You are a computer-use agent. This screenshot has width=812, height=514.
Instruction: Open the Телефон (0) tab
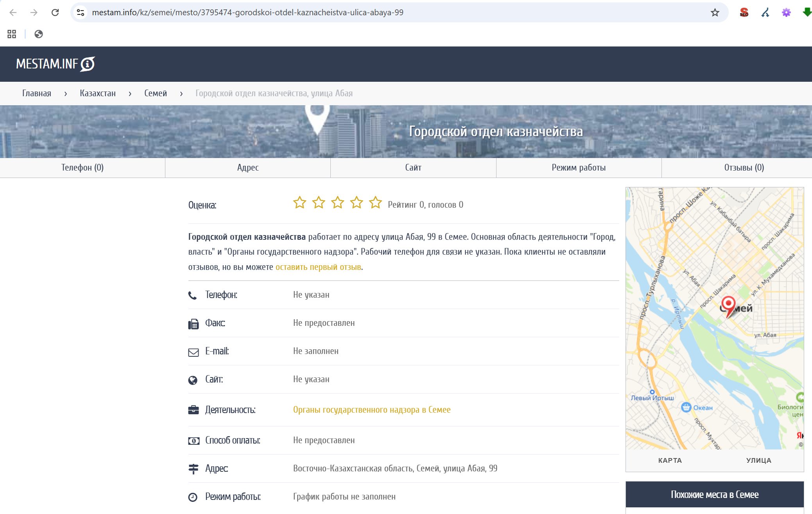[82, 168]
